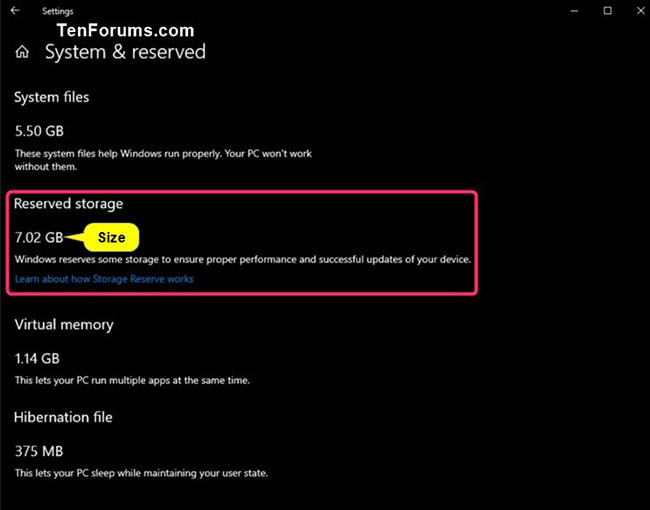The width and height of the screenshot is (650, 510).
Task: Click the yellow Size callout label
Action: point(111,237)
